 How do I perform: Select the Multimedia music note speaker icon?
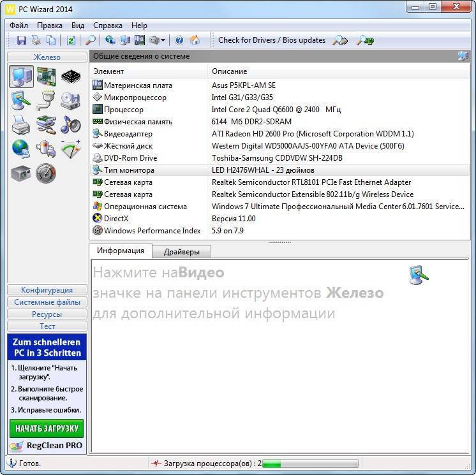(71, 125)
